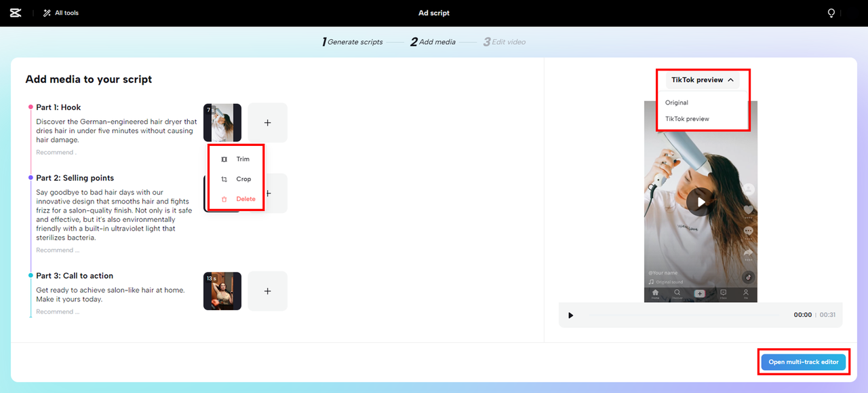The height and width of the screenshot is (393, 868).
Task: Click the script text starting Say goodbye to bad hair days
Action: [114, 215]
